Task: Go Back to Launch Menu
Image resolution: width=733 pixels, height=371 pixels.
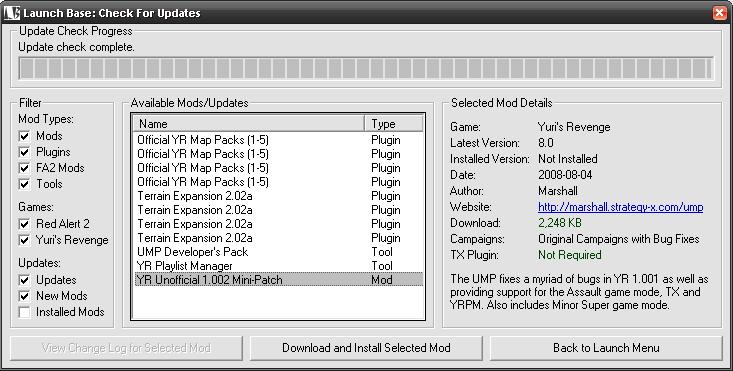Action: tap(606, 348)
